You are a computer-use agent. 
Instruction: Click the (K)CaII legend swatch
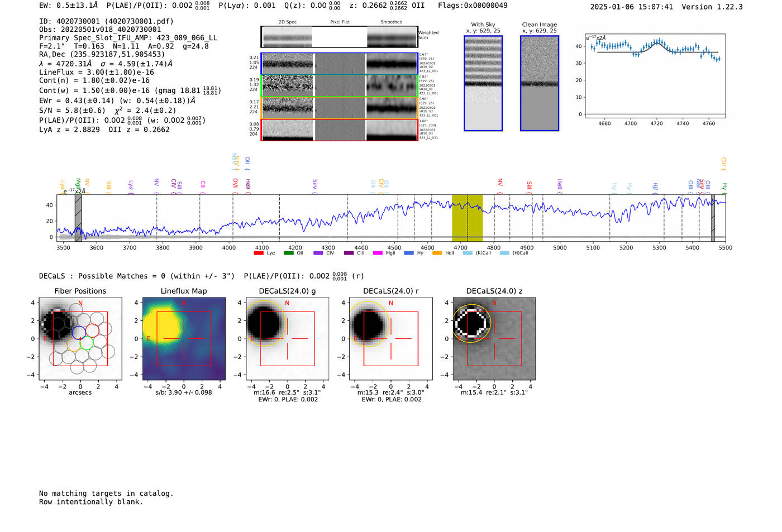coord(468,253)
